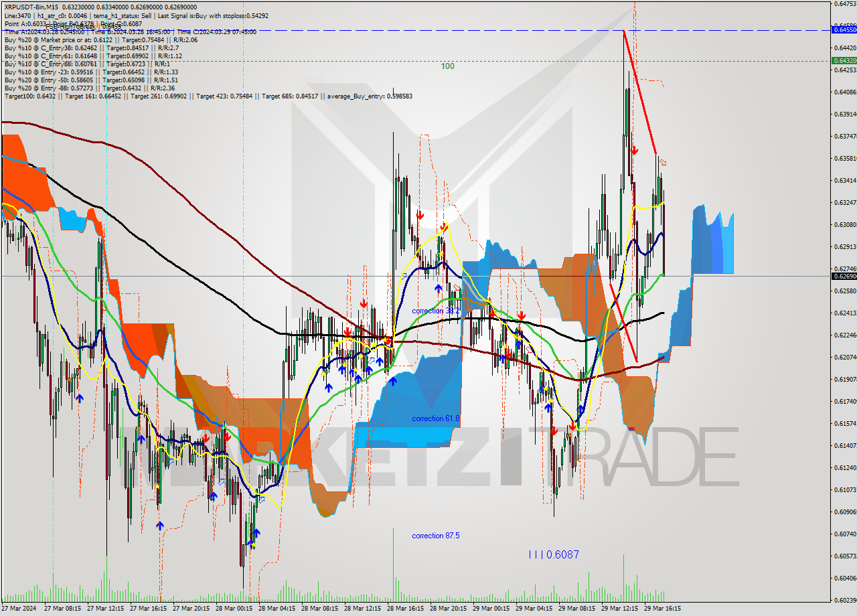Click the 0.60906 price axis label

845,512
